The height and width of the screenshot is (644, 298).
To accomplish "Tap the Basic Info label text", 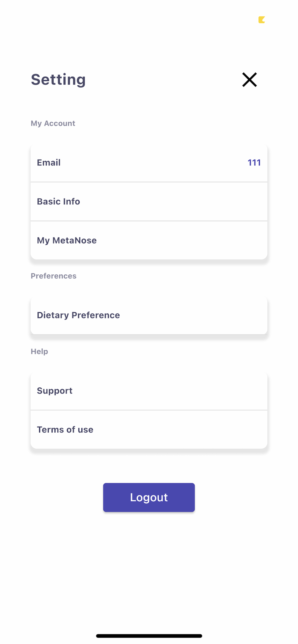I will pos(58,202).
